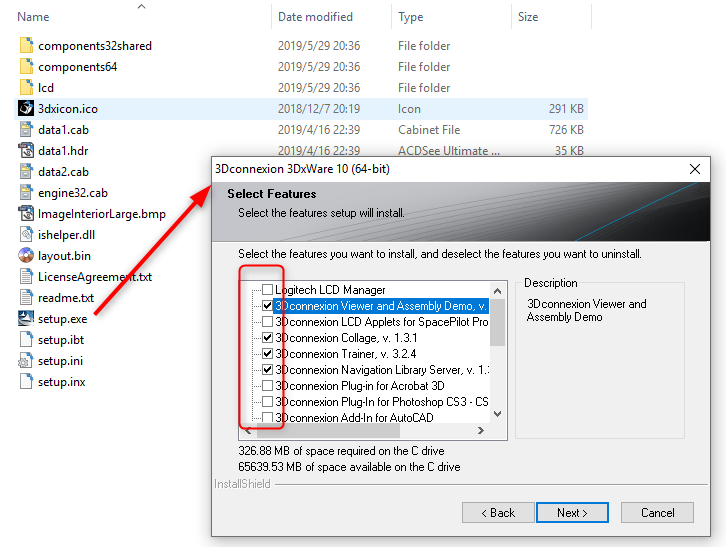
Task: Click the readme.txt document icon
Action: (x=26, y=297)
